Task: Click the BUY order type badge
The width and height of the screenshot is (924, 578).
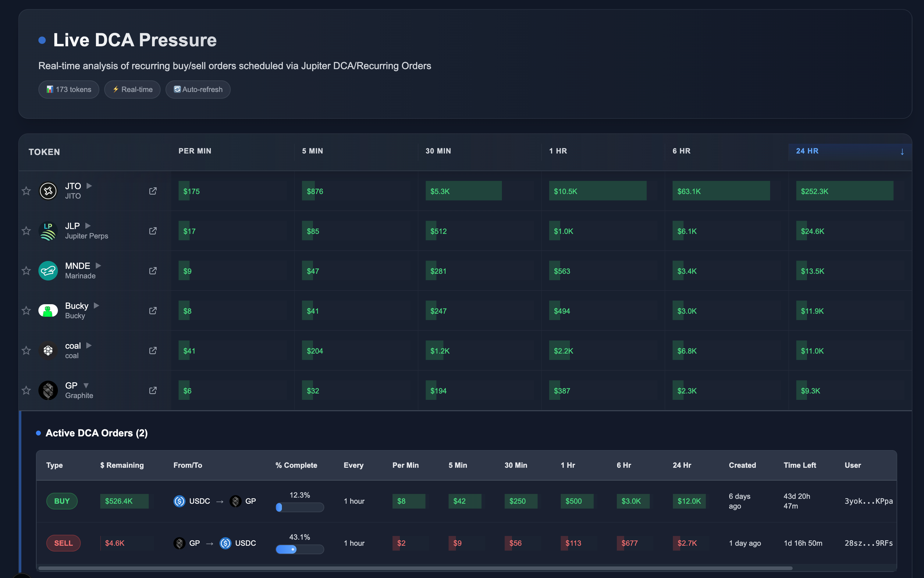Action: click(62, 501)
